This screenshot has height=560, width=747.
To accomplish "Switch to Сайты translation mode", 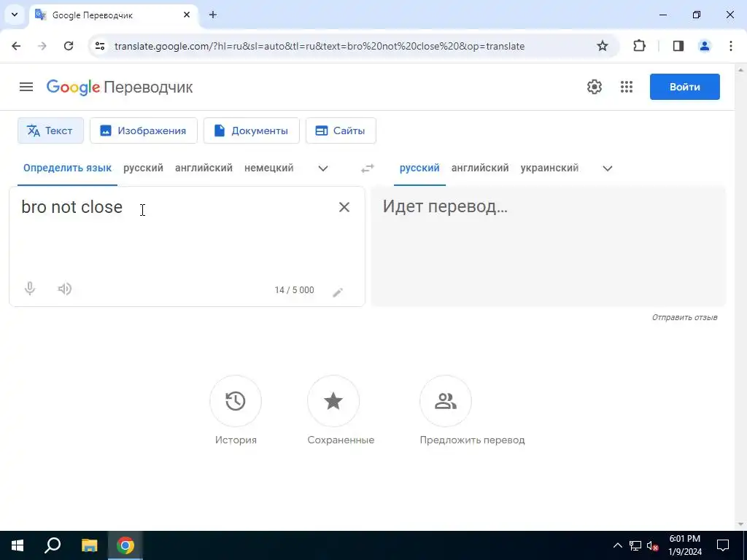I will pos(341,131).
